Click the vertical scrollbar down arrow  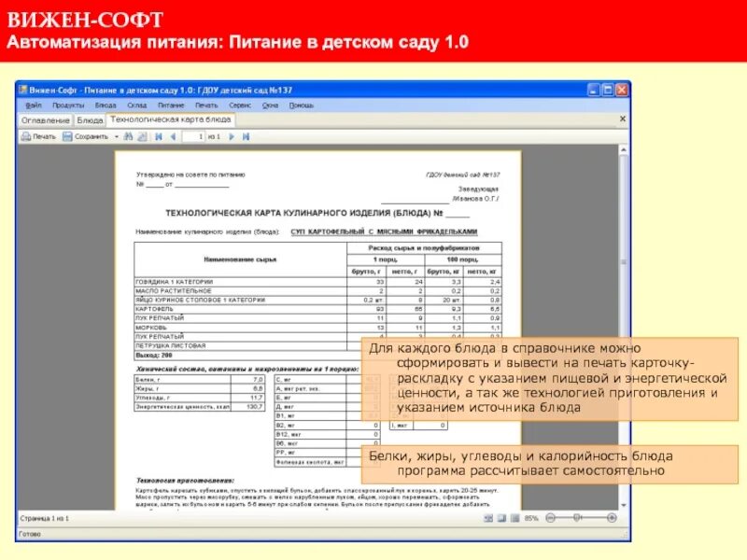coord(623,505)
